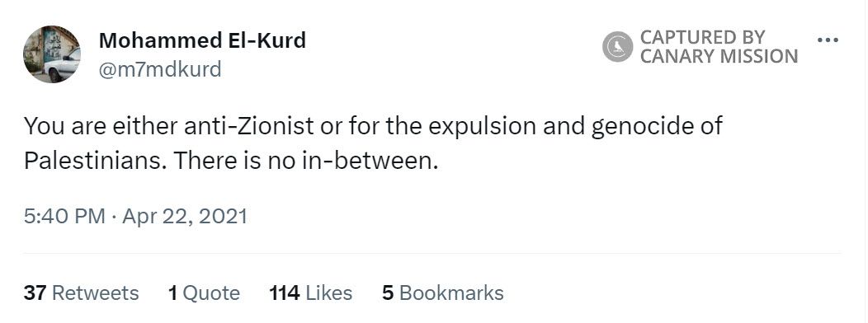Open the three-dot more options menu
Viewport: 868px width, 323px height.
pos(828,40)
